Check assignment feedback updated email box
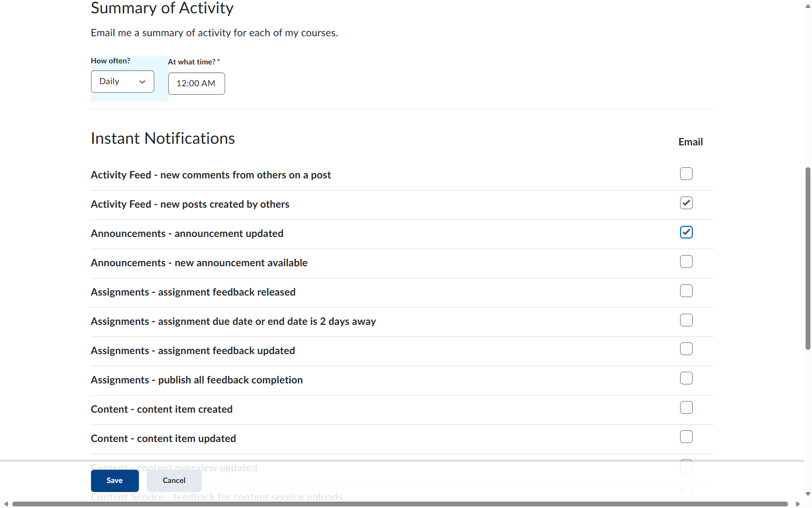 click(686, 349)
